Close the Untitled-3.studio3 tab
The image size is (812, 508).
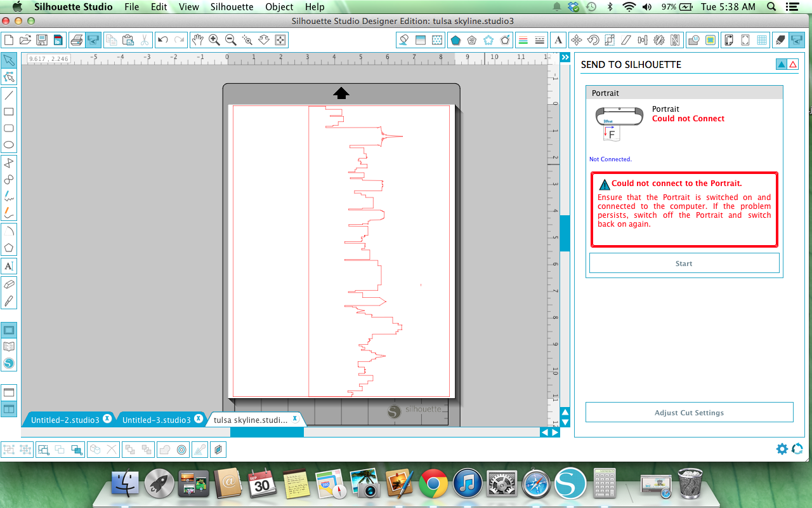tap(199, 418)
